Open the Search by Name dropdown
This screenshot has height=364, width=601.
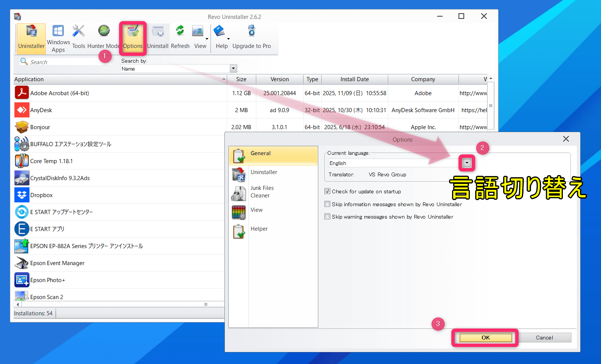click(233, 69)
